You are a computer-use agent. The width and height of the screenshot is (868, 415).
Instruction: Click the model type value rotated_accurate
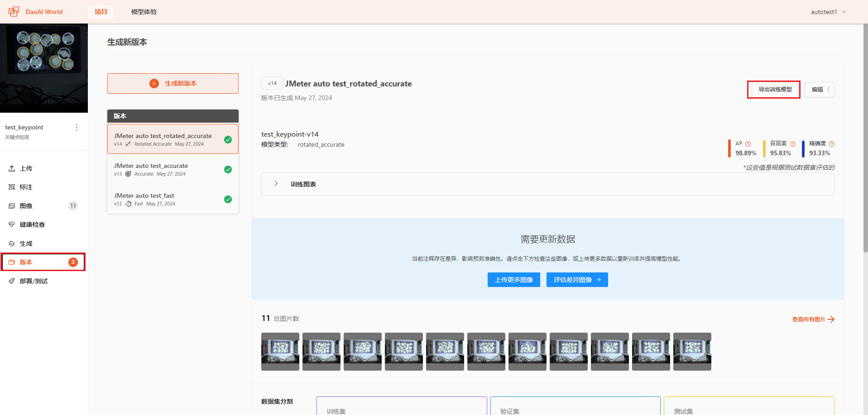pyautogui.click(x=321, y=145)
